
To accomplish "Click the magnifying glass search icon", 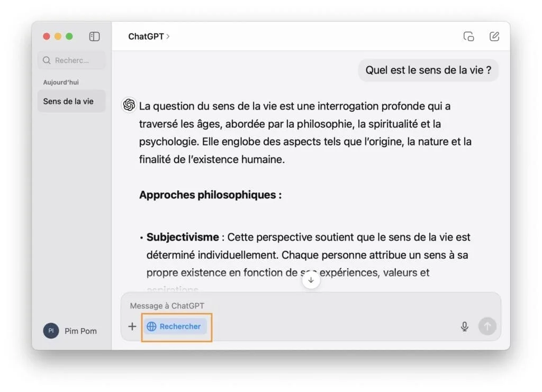I will coord(47,60).
